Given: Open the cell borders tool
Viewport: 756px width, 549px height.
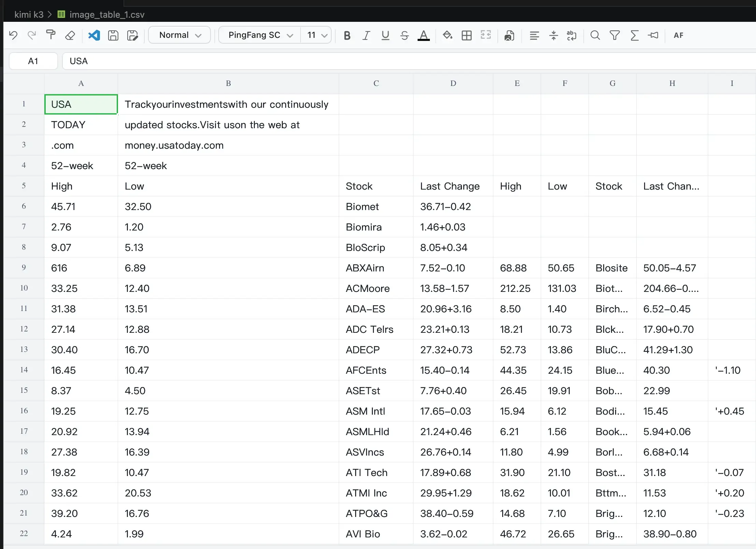Looking at the screenshot, I should pos(466,35).
